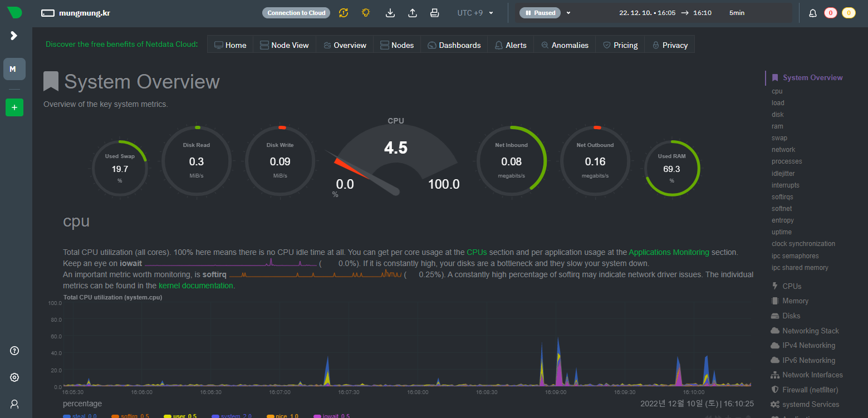Click the iowait sparkline chart
The width and height of the screenshot is (868, 418).
[231, 263]
